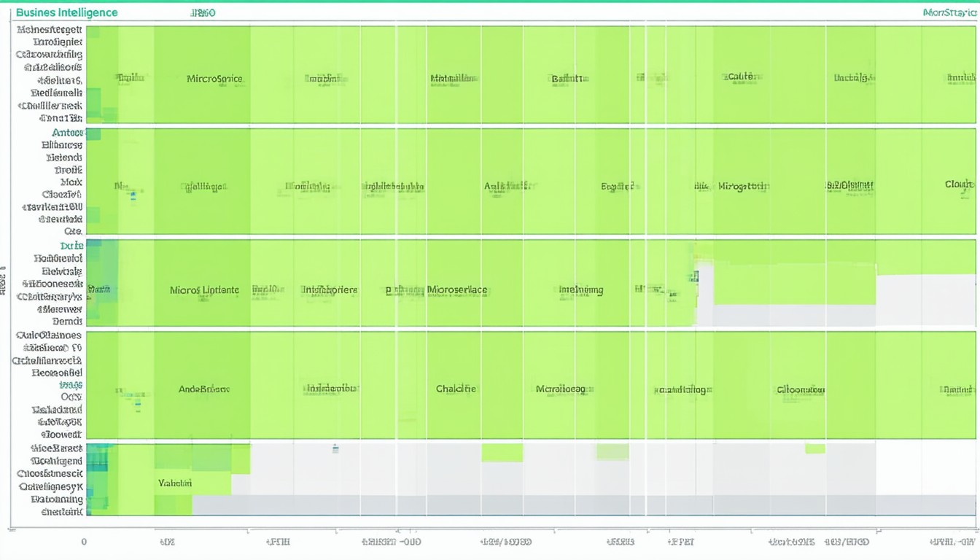980x560 pixels.
Task: Select the dark teal swatch in bottom-left block
Action: tap(96, 461)
